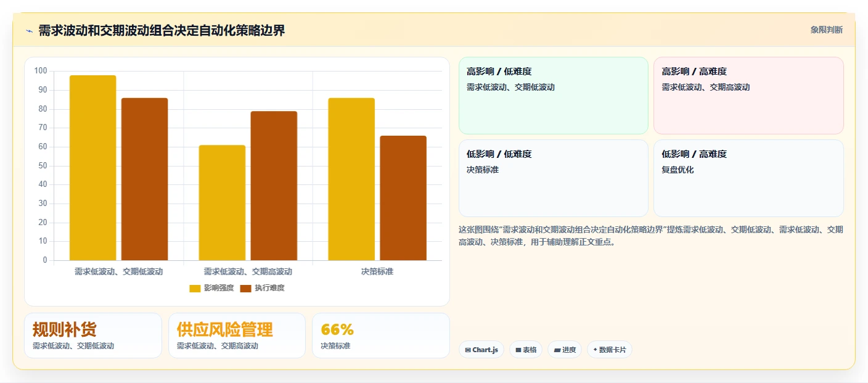The height and width of the screenshot is (383, 868).
Task: Select the 低影响 / 低难度 quadrant card
Action: click(x=554, y=178)
